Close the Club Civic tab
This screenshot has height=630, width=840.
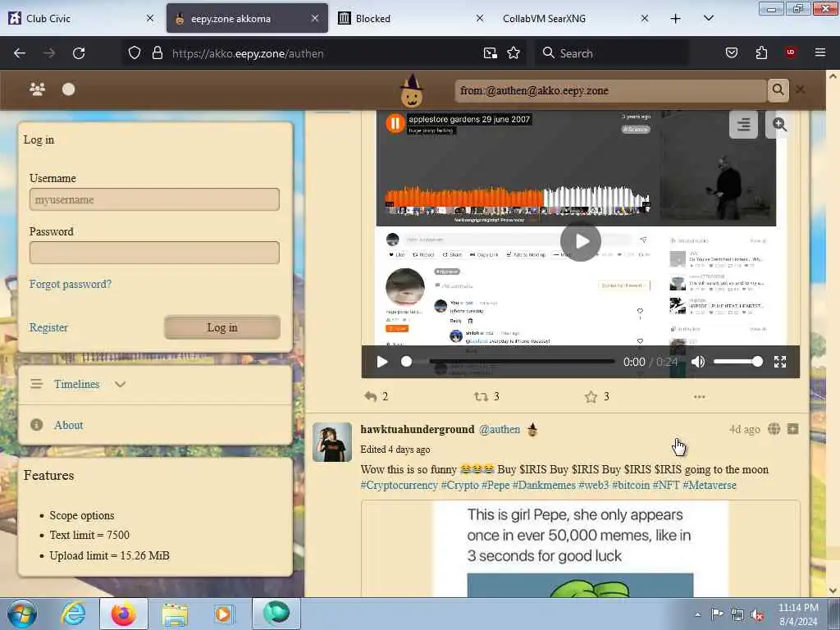150,18
